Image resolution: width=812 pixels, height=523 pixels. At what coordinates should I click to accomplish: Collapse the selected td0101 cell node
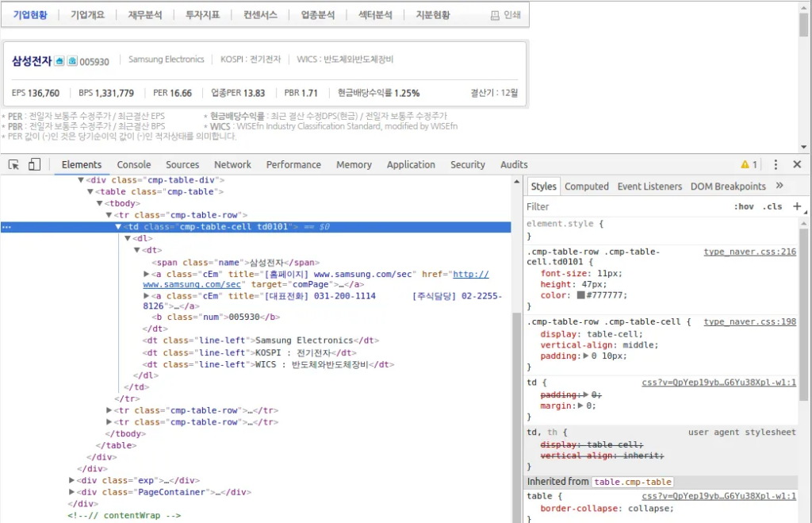118,226
